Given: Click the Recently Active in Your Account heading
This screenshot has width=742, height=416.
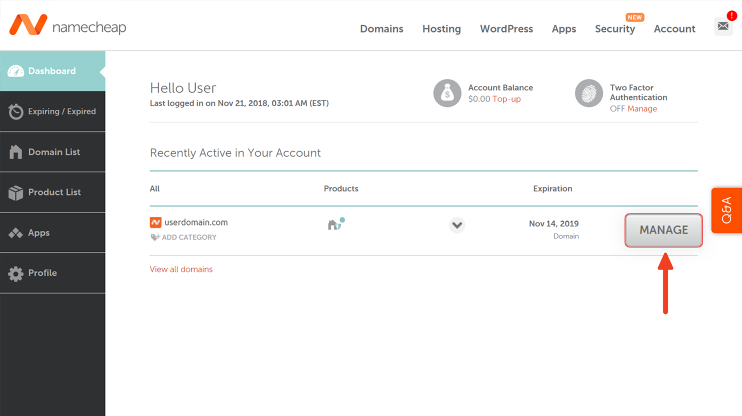Looking at the screenshot, I should point(235,153).
